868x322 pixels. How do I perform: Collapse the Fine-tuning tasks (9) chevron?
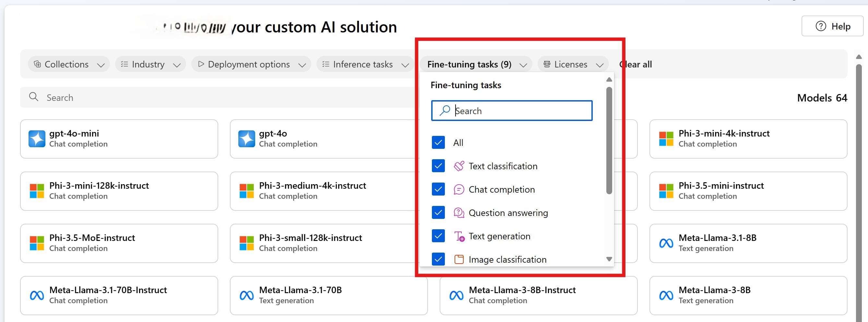pos(523,65)
